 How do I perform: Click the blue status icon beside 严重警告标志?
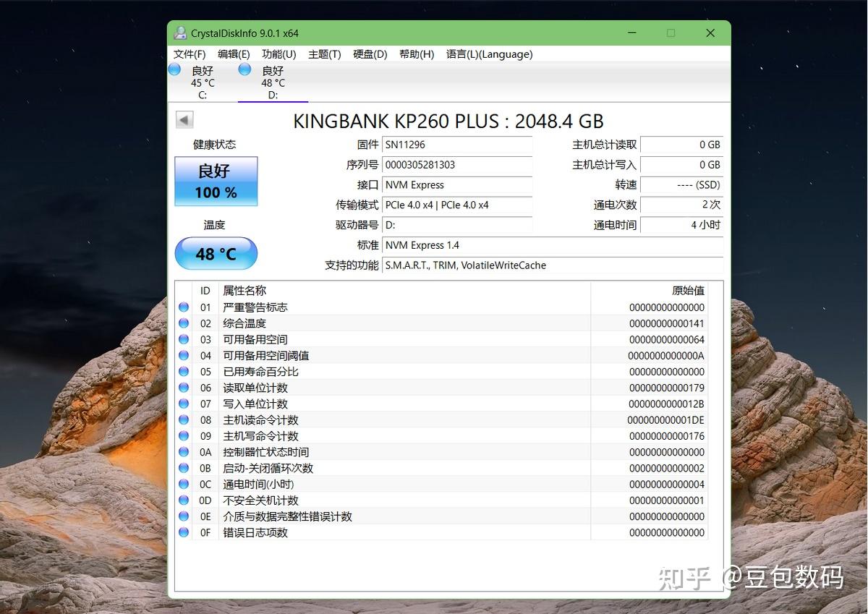184,307
